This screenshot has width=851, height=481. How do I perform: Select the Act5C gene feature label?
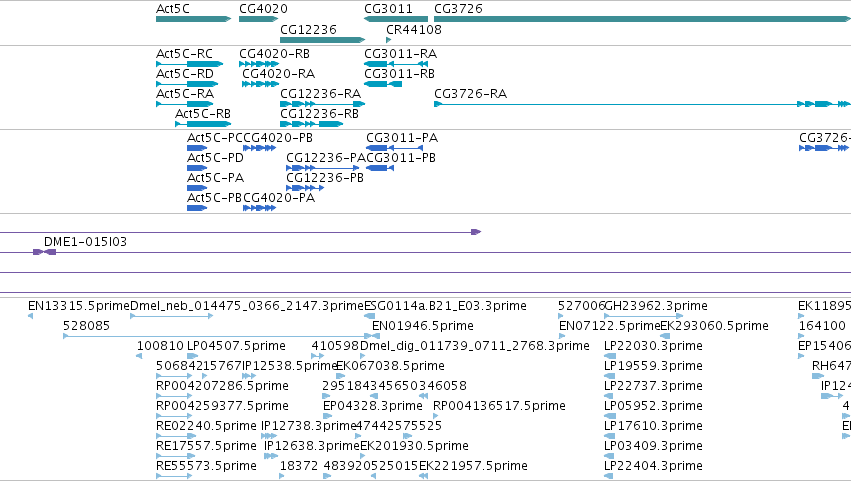tap(173, 9)
